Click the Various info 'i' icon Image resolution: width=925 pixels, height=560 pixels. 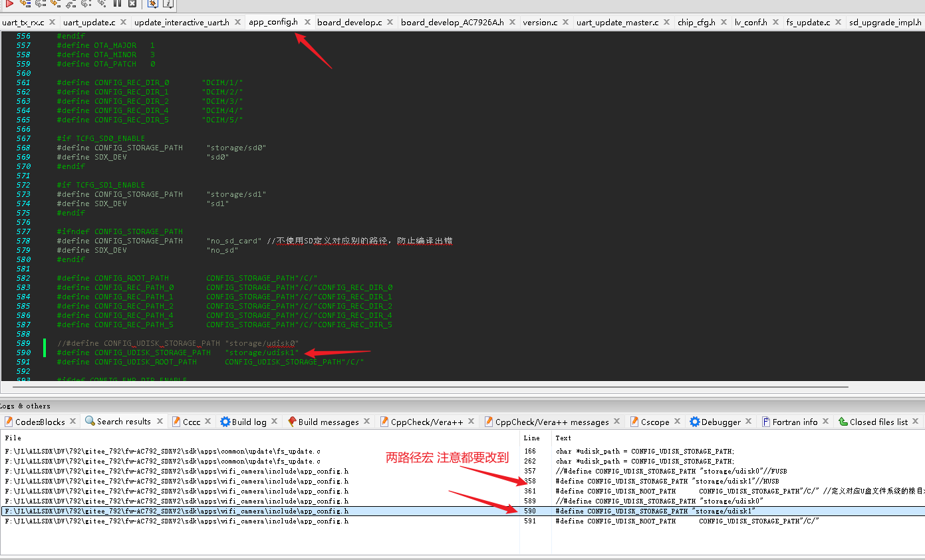168,3
